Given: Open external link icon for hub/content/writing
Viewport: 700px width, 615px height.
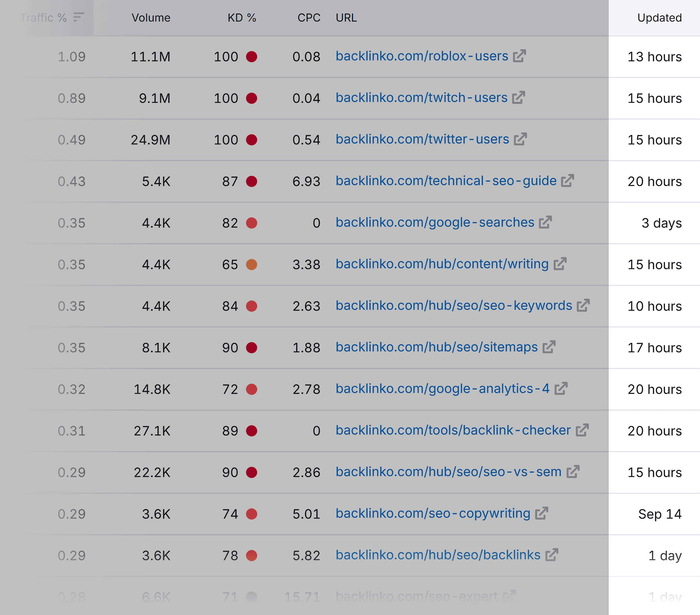Looking at the screenshot, I should [560, 264].
